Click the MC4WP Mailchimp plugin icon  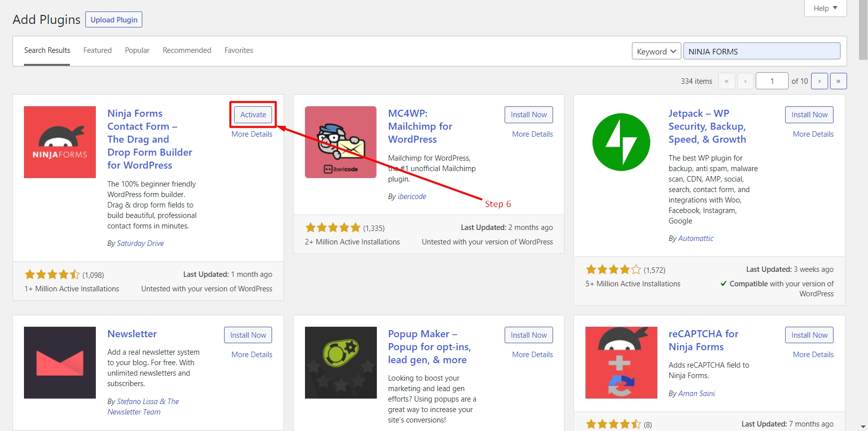[341, 142]
